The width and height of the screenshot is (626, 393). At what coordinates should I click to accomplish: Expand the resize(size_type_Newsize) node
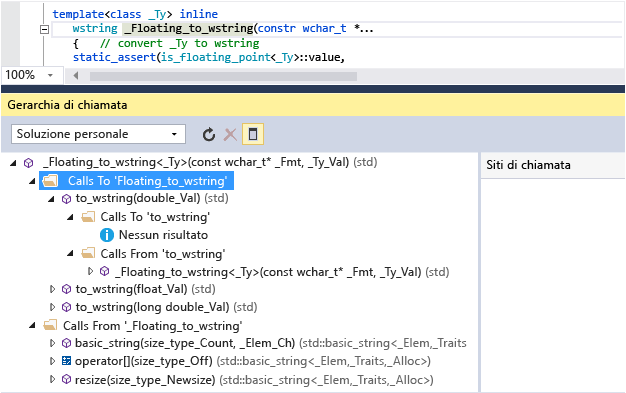coord(52,379)
